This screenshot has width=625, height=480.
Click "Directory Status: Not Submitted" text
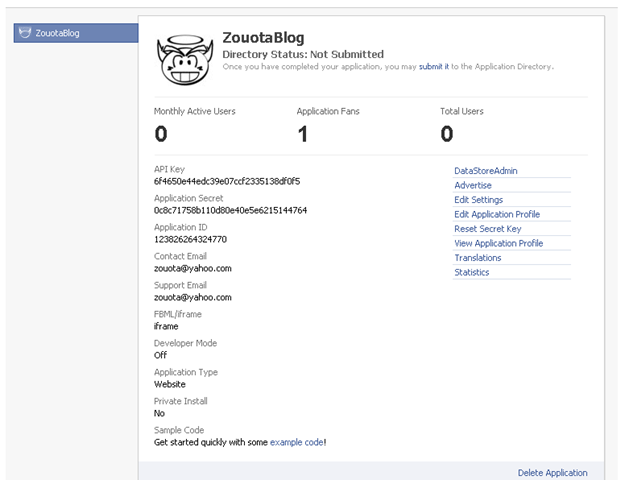(x=303, y=54)
